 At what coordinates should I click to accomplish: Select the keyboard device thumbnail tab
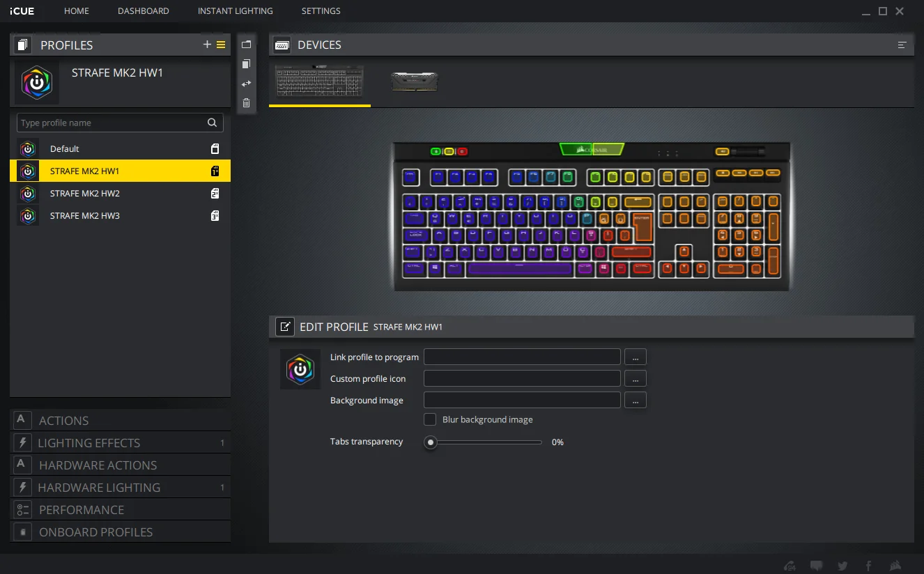[x=320, y=84]
